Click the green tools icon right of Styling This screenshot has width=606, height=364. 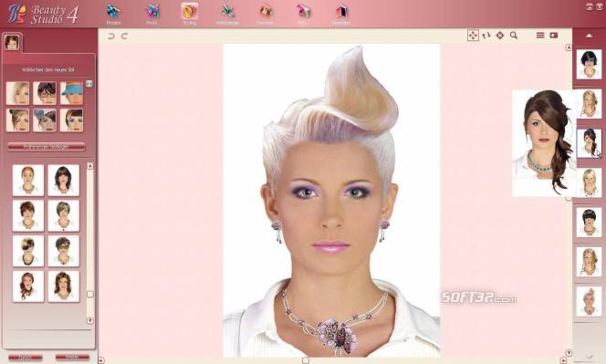227,14
